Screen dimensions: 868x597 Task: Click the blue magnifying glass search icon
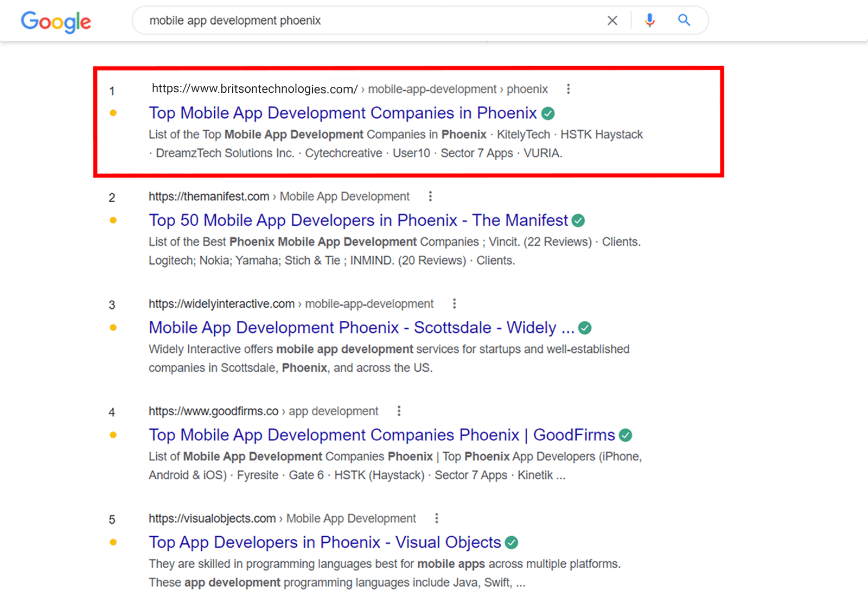(x=684, y=21)
